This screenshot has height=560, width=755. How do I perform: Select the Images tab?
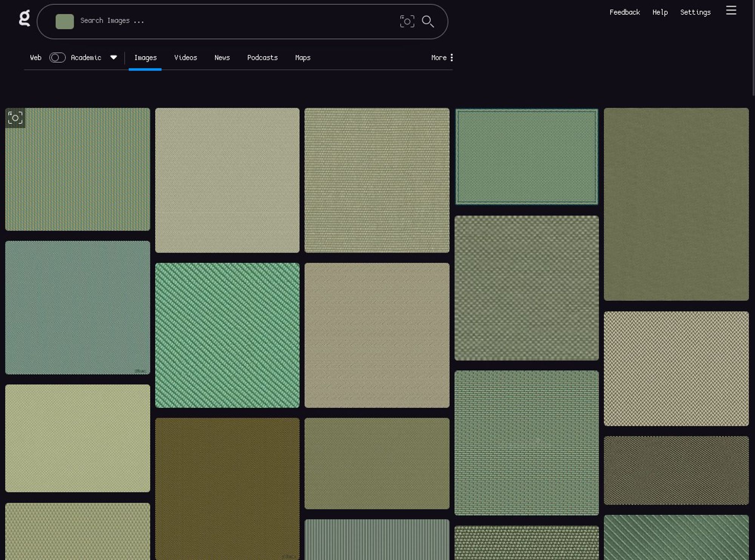coord(145,58)
